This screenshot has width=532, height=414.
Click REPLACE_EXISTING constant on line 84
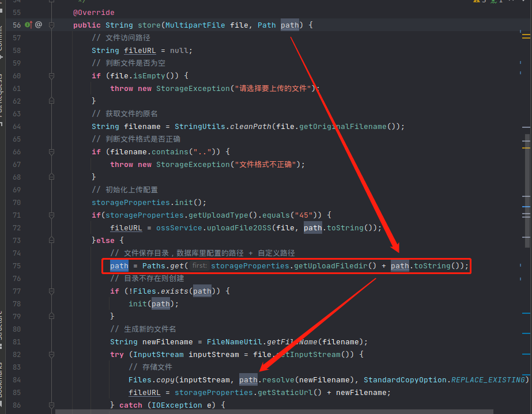tap(488, 380)
